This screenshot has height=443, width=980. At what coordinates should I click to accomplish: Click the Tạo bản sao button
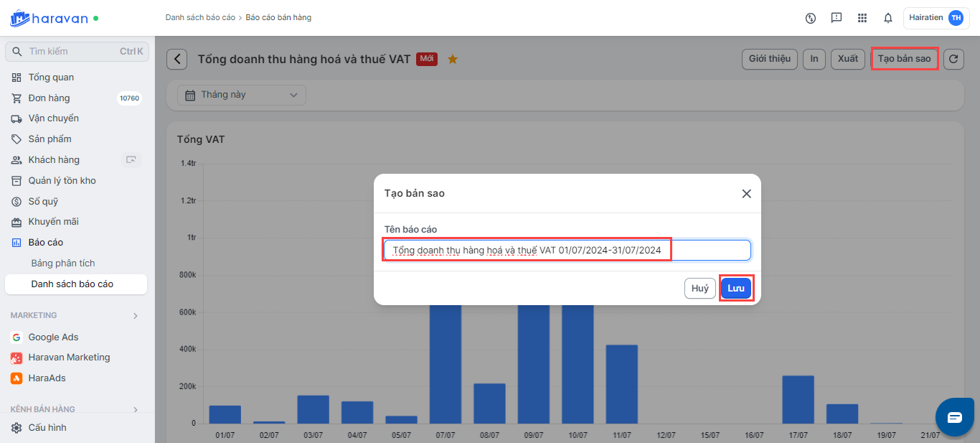pyautogui.click(x=905, y=59)
